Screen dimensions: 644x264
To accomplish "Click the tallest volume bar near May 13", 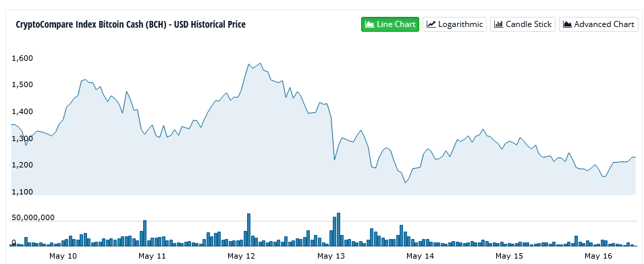I will (x=338, y=230).
